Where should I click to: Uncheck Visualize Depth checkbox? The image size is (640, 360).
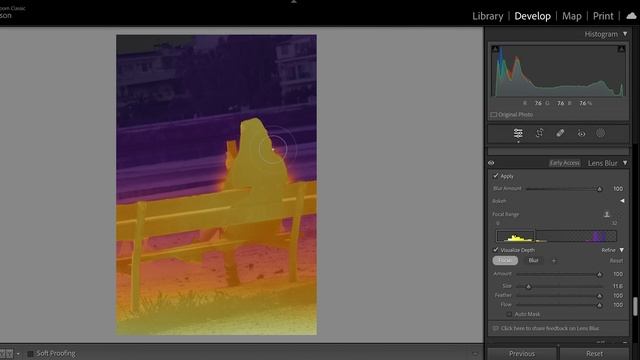click(x=496, y=250)
